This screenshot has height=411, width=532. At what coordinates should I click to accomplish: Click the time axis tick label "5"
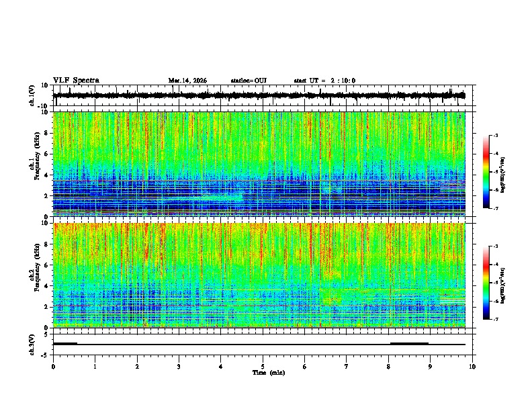click(263, 367)
